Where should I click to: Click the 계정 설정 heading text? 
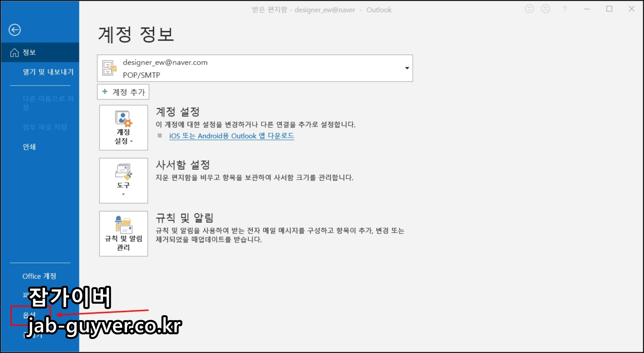click(x=178, y=112)
